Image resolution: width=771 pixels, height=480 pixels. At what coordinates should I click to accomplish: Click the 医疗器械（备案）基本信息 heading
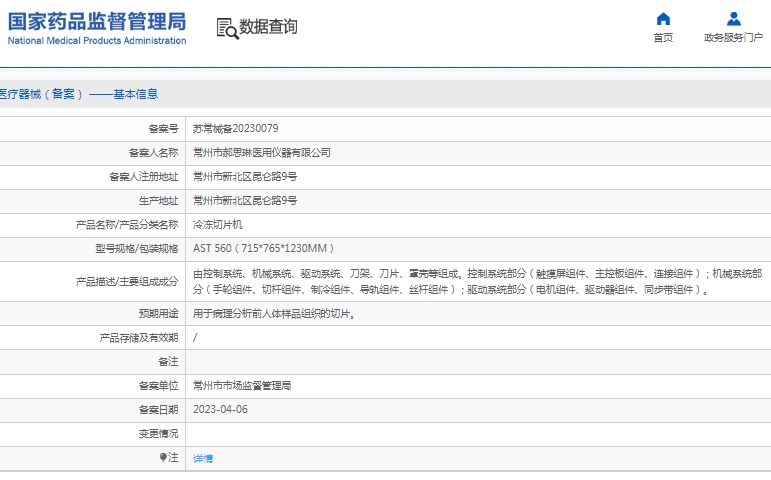coord(79,94)
